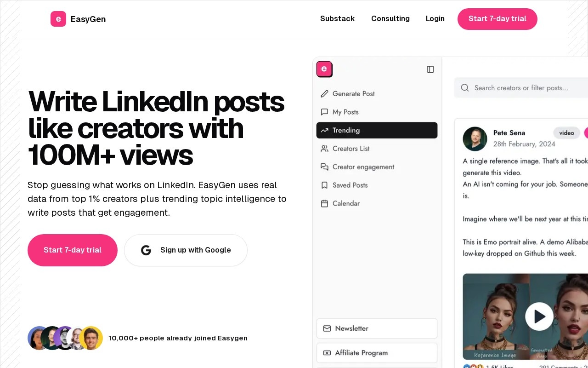Image resolution: width=588 pixels, height=368 pixels.
Task: Click the Creators List people icon
Action: [x=324, y=149]
